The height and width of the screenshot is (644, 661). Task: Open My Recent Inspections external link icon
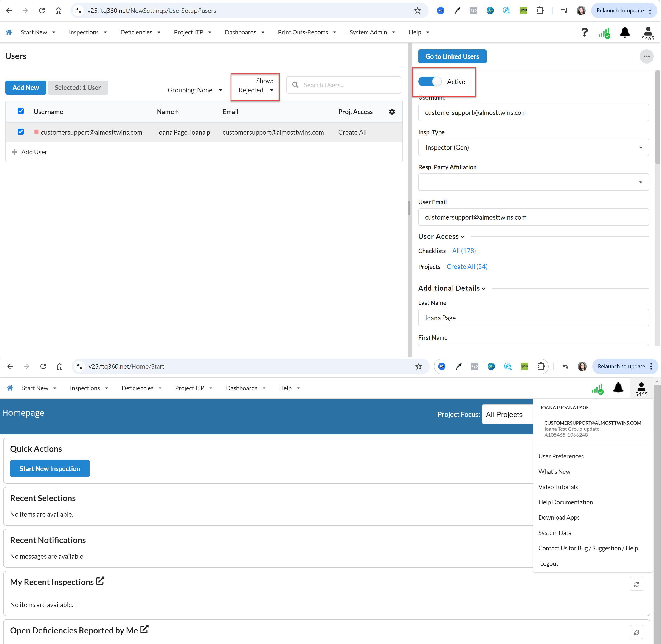point(100,581)
